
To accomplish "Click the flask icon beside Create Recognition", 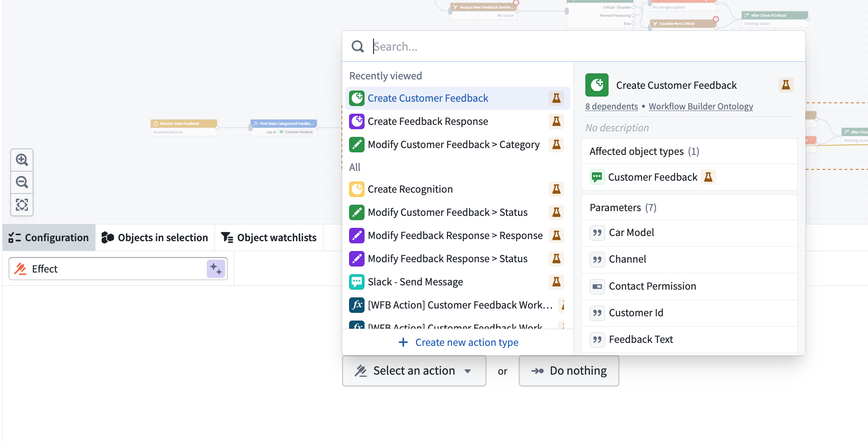I will point(556,189).
